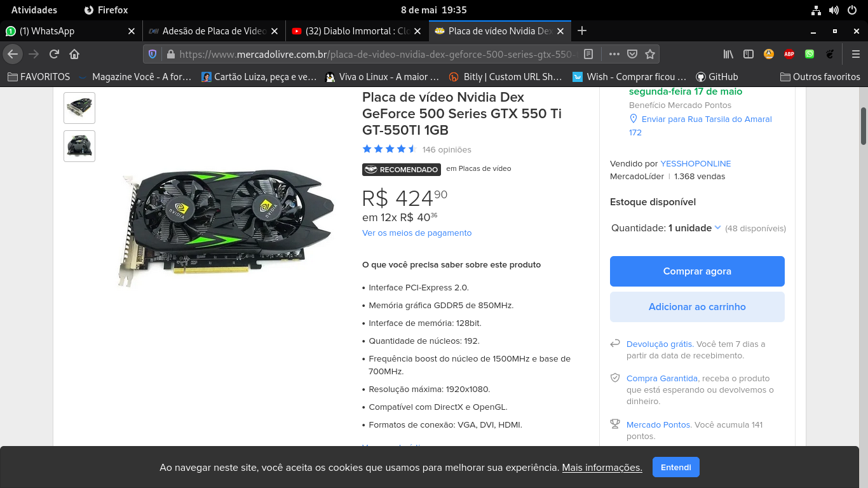The image size is (868, 488).
Task: Toggle reader view icon in address bar
Action: coord(588,54)
